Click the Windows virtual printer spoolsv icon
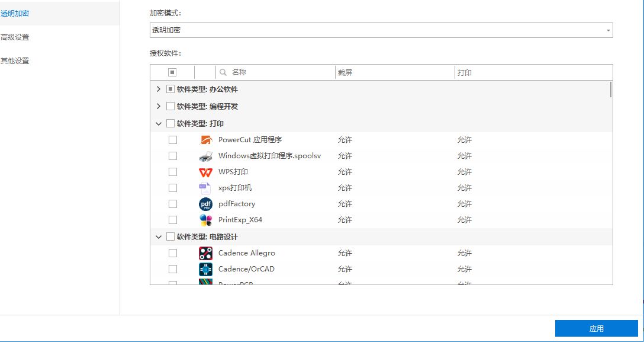Viewport: 644px width, 342px height. coord(205,156)
